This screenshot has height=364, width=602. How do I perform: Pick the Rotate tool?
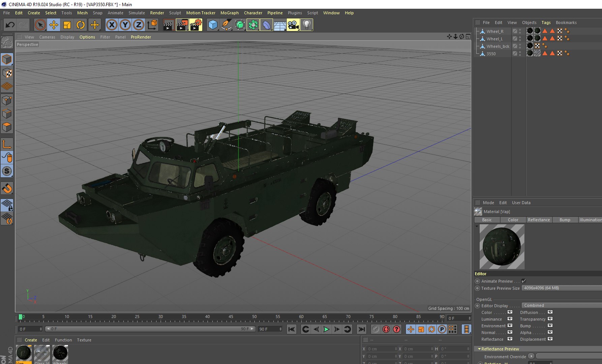click(81, 25)
